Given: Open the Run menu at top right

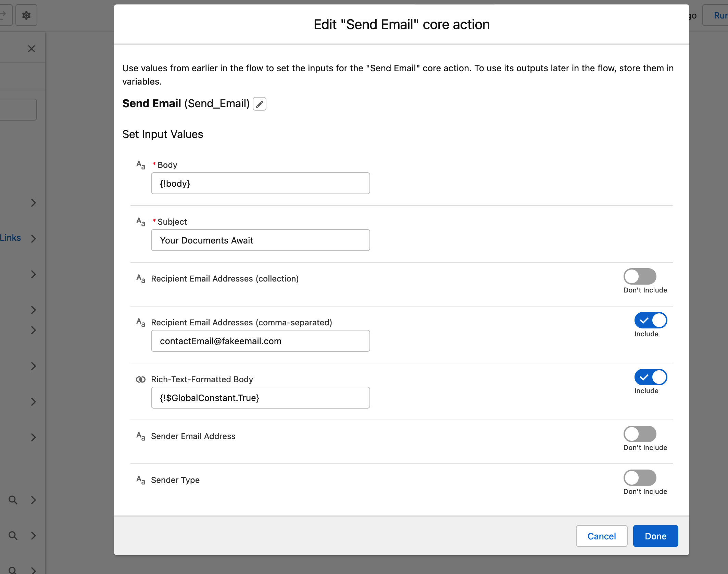Looking at the screenshot, I should 720,15.
